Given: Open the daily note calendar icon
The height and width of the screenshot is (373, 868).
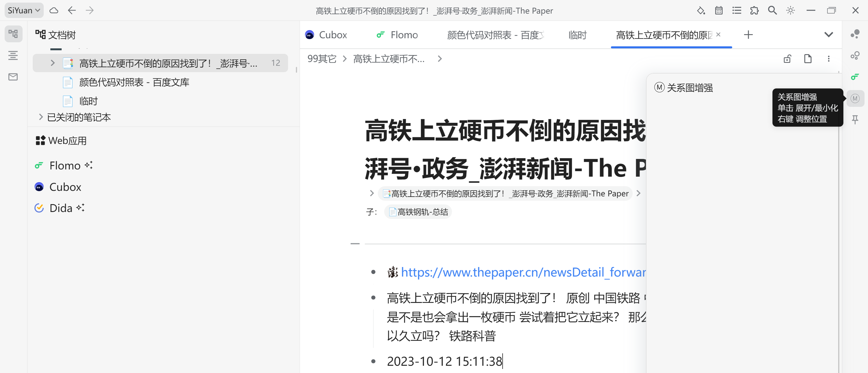Looking at the screenshot, I should [x=719, y=10].
